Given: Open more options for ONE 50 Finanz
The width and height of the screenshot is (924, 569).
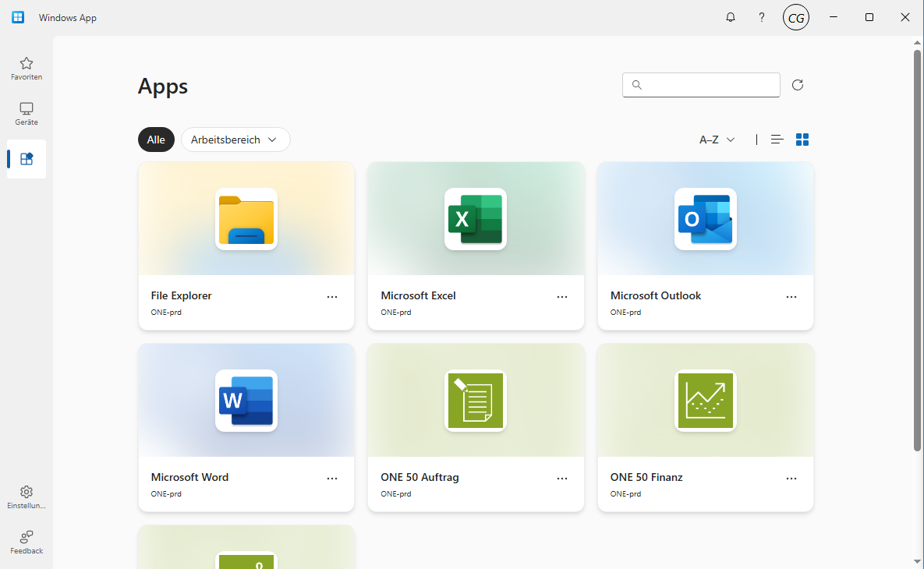Looking at the screenshot, I should tap(791, 479).
